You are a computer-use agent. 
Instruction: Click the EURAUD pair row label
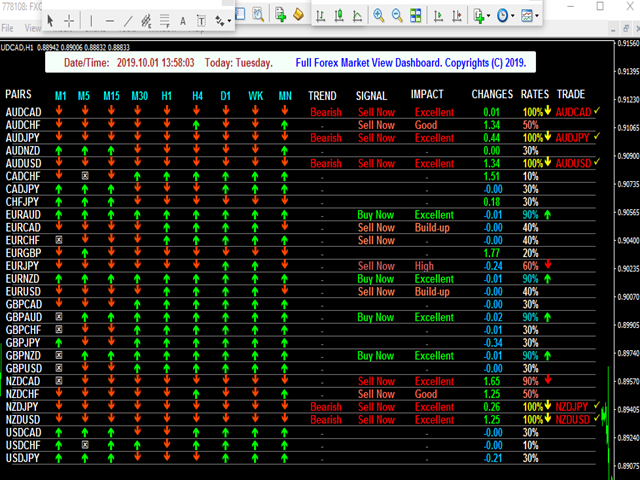click(x=23, y=214)
